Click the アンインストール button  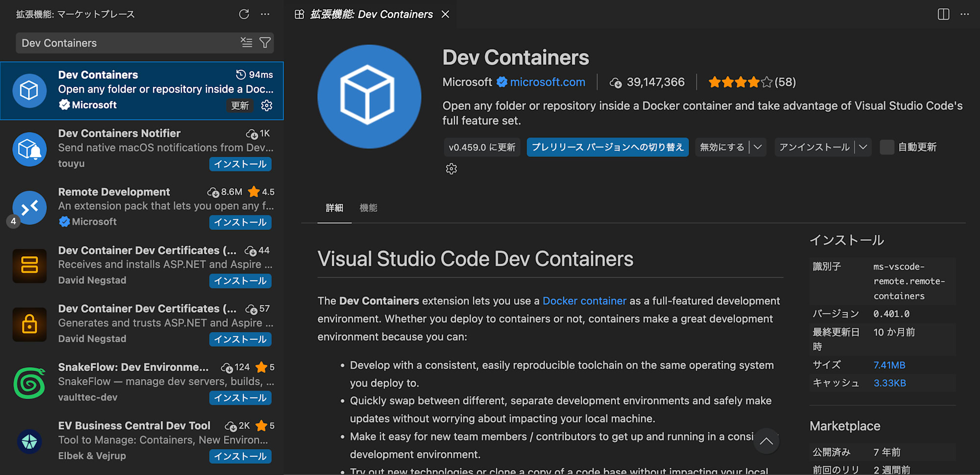click(x=814, y=147)
